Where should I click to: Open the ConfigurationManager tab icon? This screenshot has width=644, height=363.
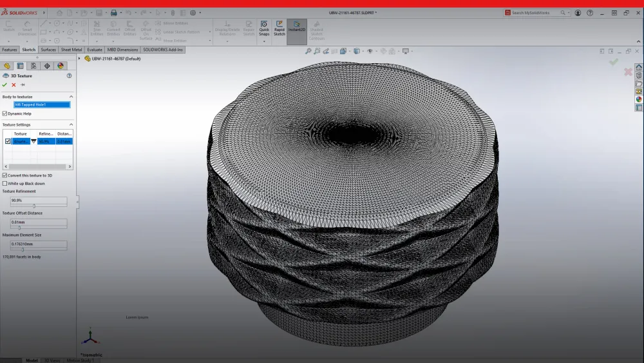click(x=33, y=66)
